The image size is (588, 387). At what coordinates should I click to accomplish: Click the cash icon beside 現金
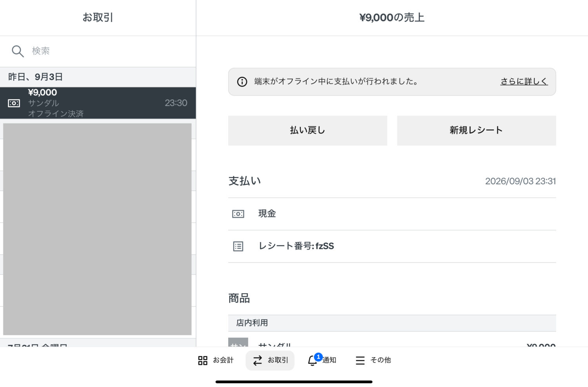(x=238, y=214)
